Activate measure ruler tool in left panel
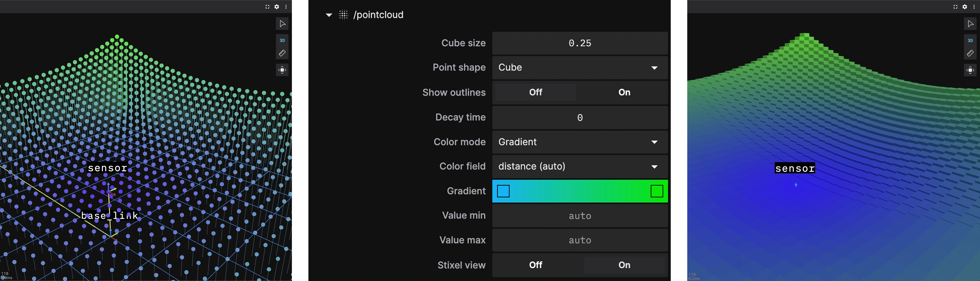This screenshot has height=281, width=980. click(x=282, y=54)
